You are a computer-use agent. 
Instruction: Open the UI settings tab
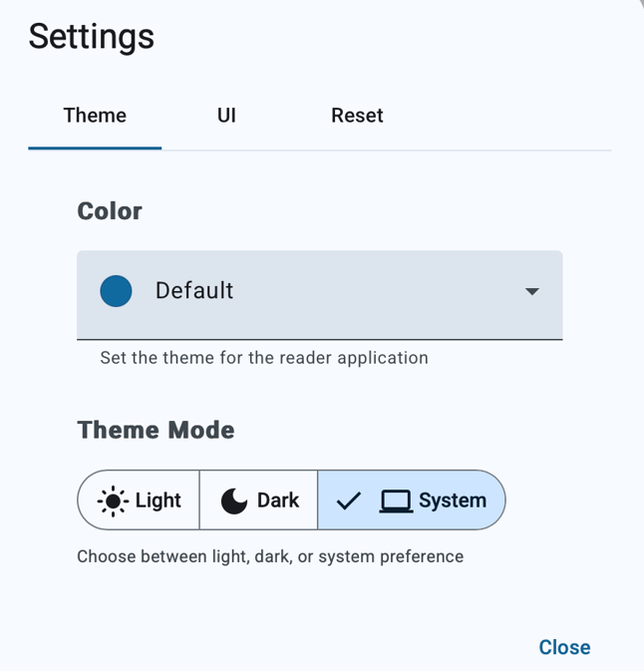click(x=226, y=116)
